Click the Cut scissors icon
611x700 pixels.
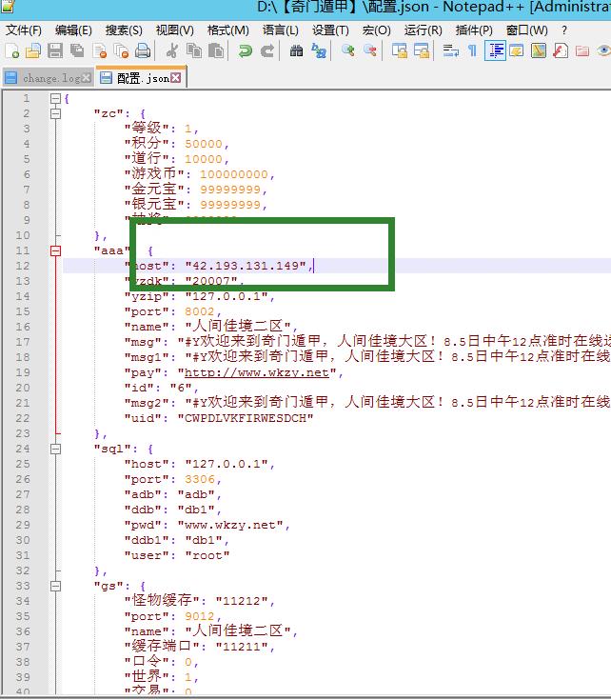pos(172,51)
